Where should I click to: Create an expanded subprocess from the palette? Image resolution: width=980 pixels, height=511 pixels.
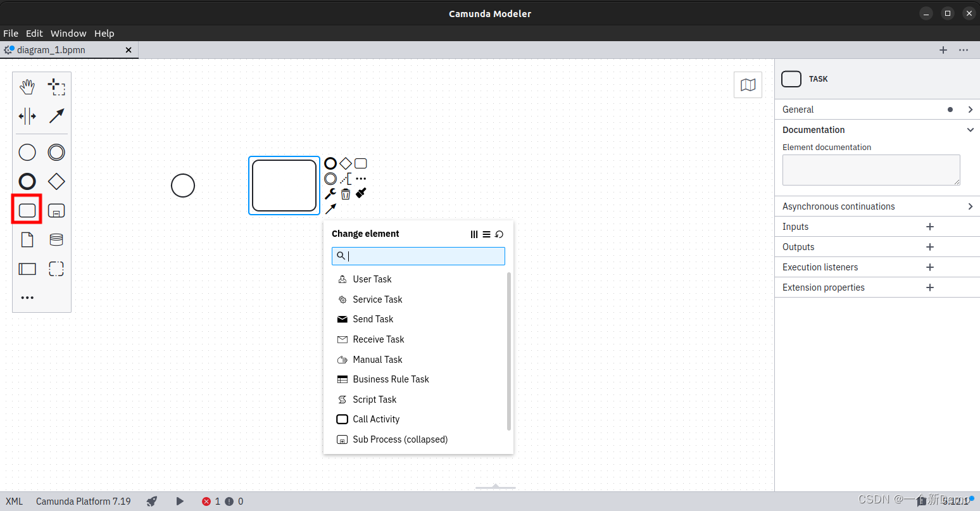[56, 210]
